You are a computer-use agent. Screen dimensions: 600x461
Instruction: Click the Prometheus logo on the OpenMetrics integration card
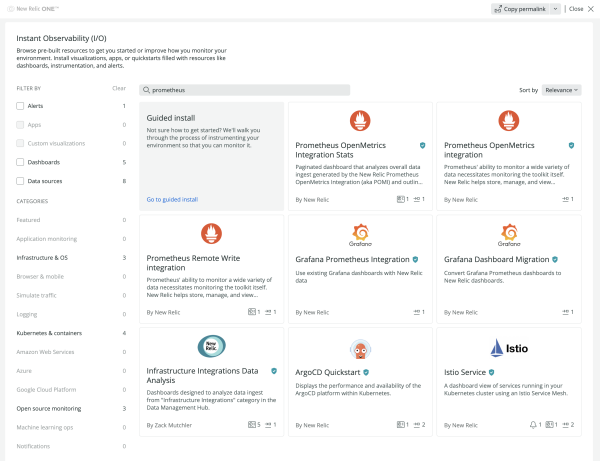click(x=509, y=121)
